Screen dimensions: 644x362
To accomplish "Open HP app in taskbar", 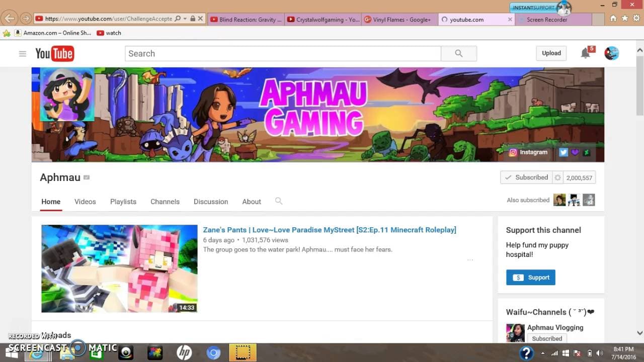I will (x=184, y=353).
